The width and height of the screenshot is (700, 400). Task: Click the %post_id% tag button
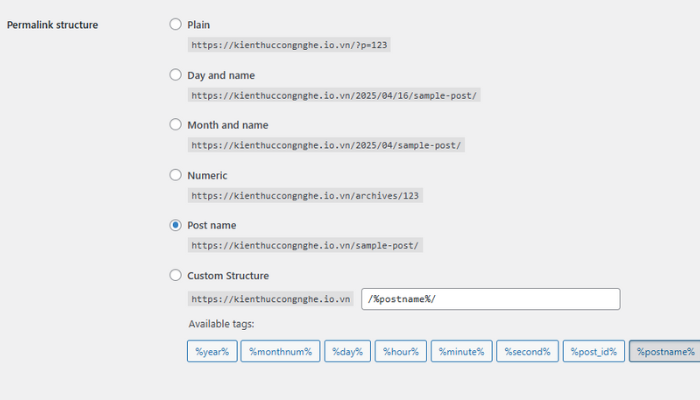pos(594,351)
